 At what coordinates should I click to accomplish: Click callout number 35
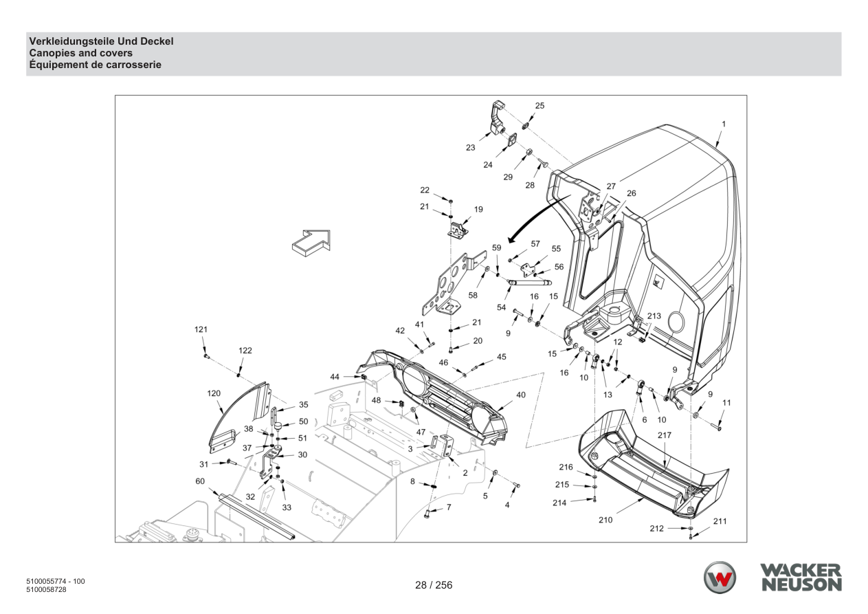click(x=303, y=405)
